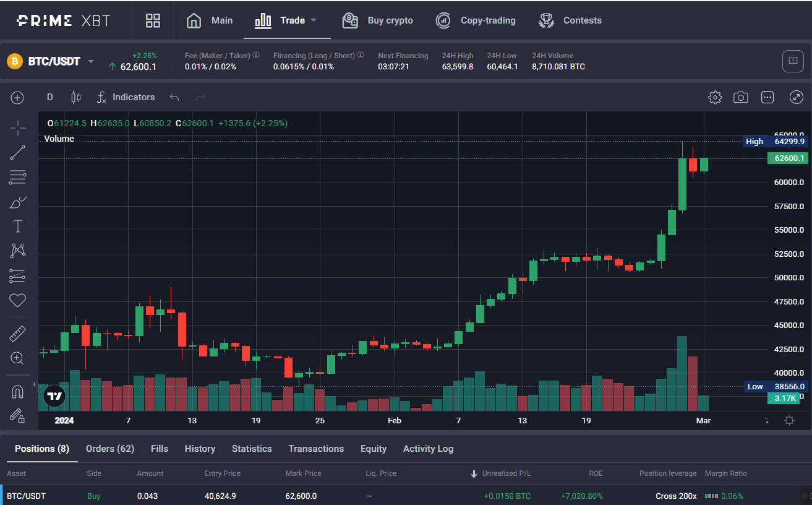Click the 0.06% margin ratio indicator
This screenshot has height=505, width=812.
tap(724, 496)
